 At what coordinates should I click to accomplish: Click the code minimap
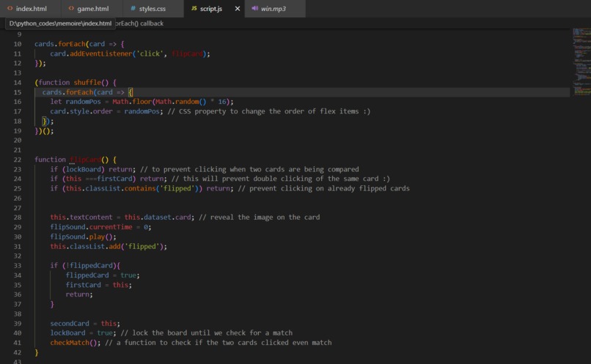[x=581, y=62]
